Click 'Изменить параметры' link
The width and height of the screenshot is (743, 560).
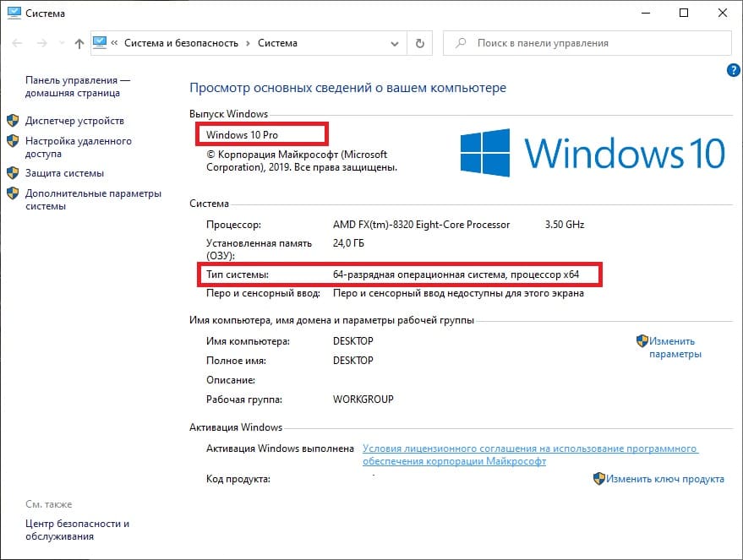coord(675,347)
